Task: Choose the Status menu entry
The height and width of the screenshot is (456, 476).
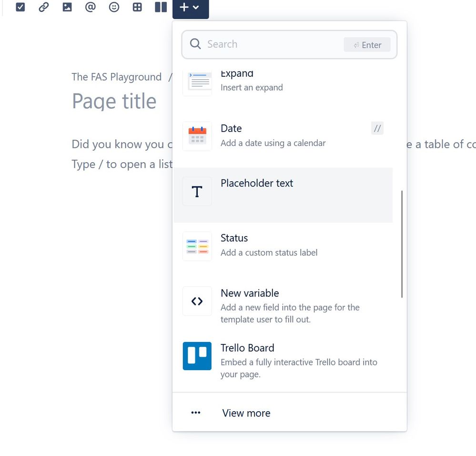Action: click(283, 250)
